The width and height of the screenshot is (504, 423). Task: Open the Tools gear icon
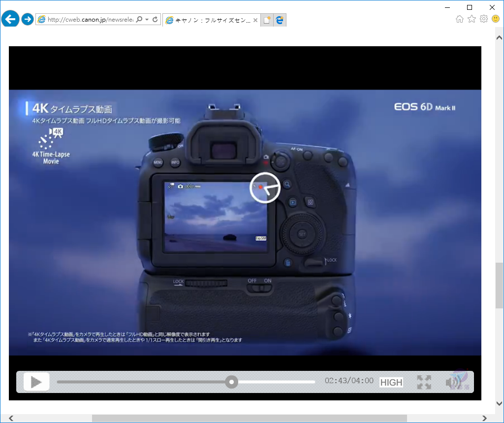pyautogui.click(x=484, y=19)
